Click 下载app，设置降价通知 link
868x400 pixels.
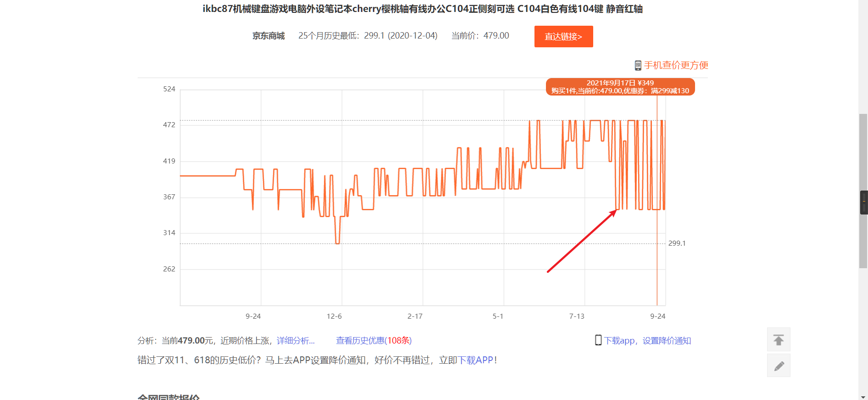[x=647, y=340]
